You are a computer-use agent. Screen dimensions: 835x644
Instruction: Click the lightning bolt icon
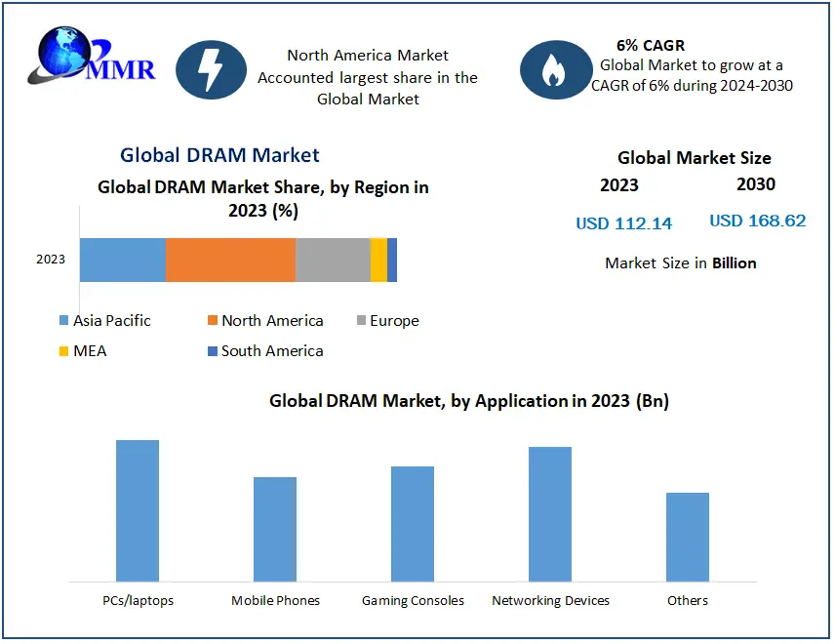tap(211, 70)
